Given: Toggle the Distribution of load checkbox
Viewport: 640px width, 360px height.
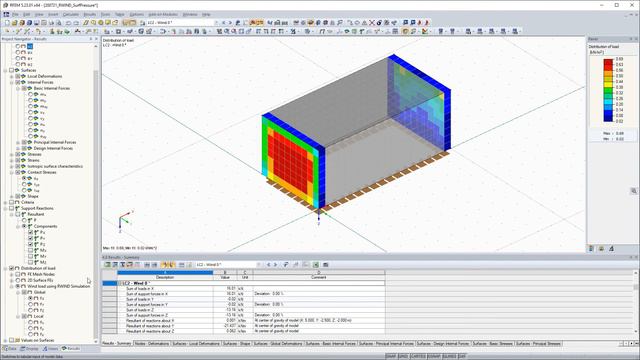Looking at the screenshot, I should pyautogui.click(x=11, y=268).
